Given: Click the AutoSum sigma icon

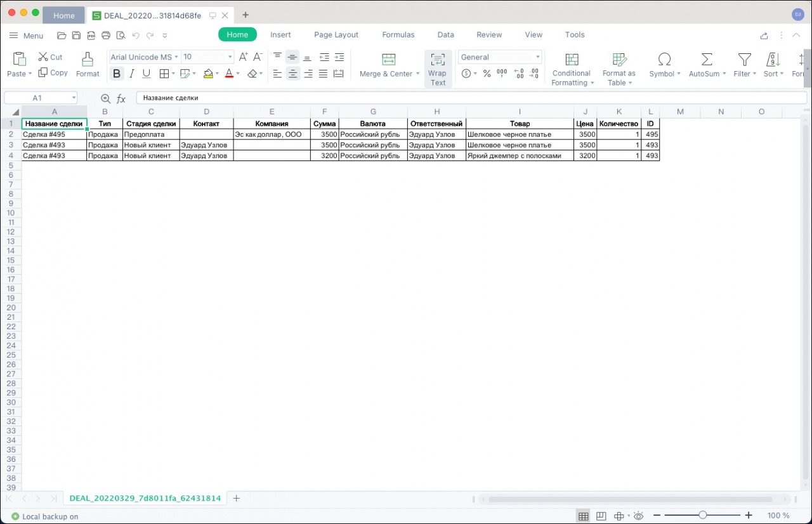Looking at the screenshot, I should tap(706, 60).
